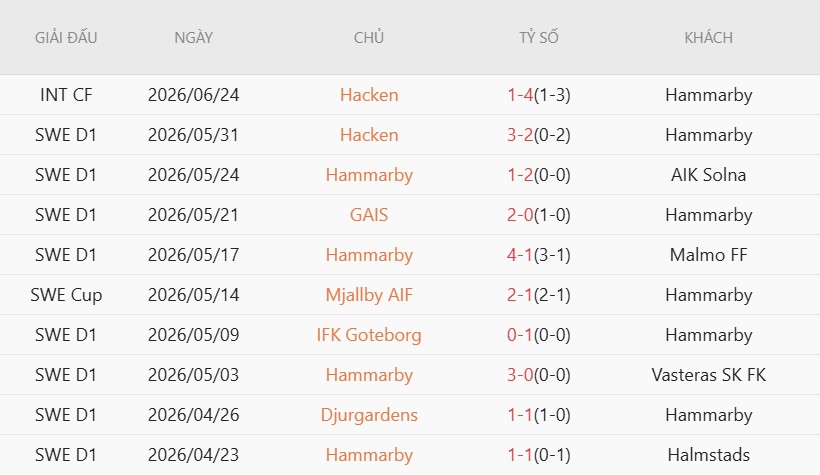The height and width of the screenshot is (475, 820).
Task: Select the GIẢI ĐẤU column header
Action: coord(66,38)
